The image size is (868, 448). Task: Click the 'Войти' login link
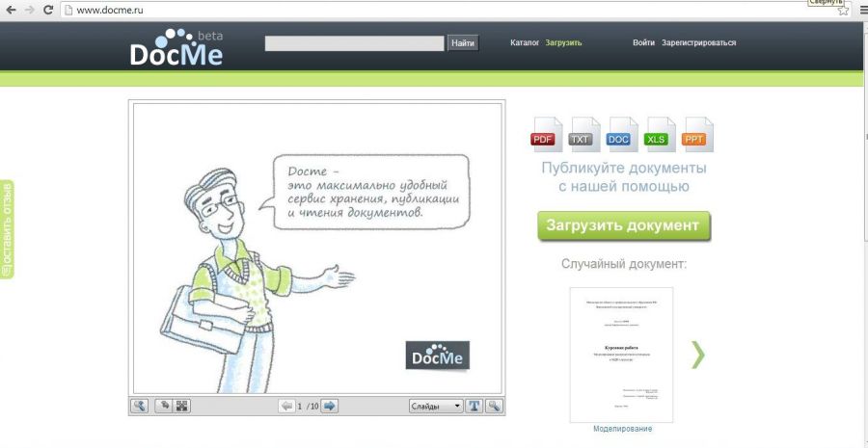pos(643,42)
